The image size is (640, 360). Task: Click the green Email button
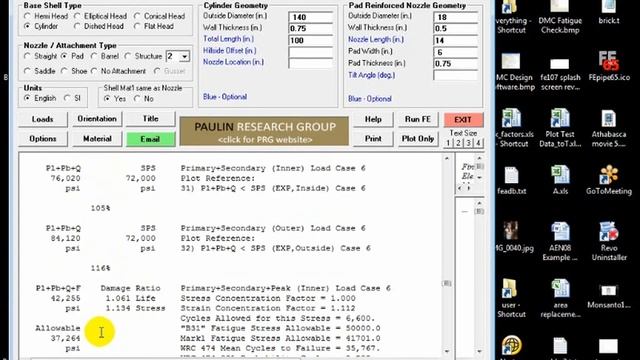(x=151, y=139)
